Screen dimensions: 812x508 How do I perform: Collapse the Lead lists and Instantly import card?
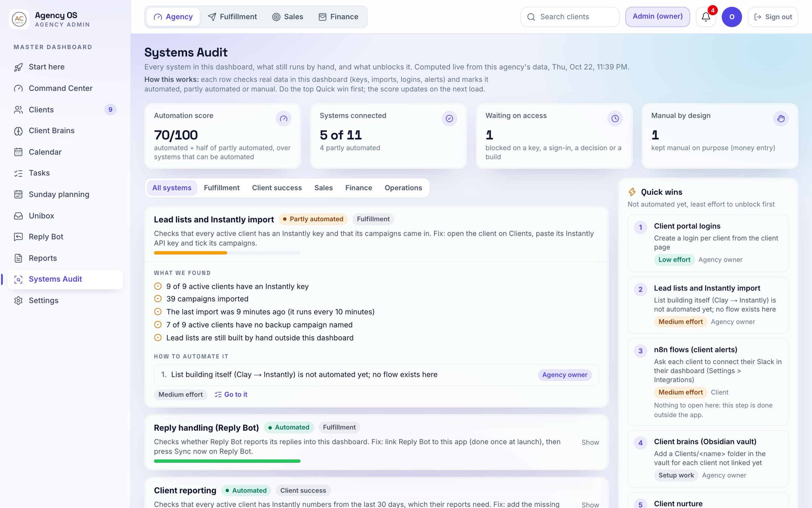(376, 234)
